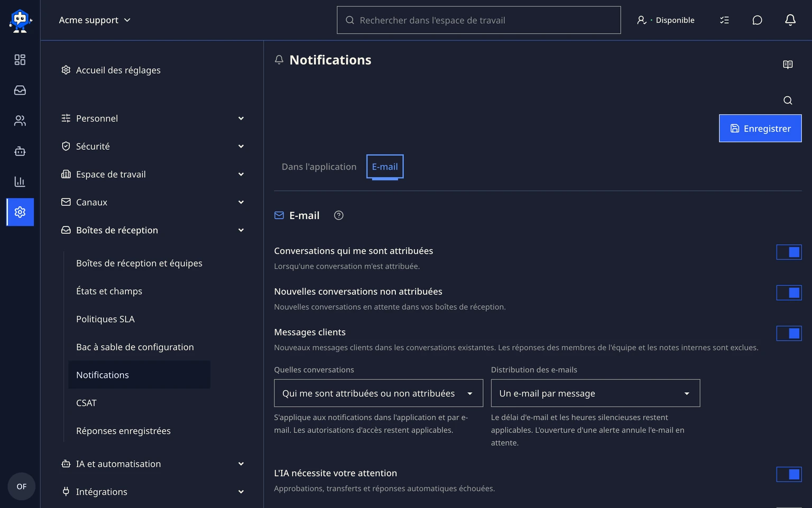Open the CSAT settings page
812x508 pixels.
click(140, 403)
